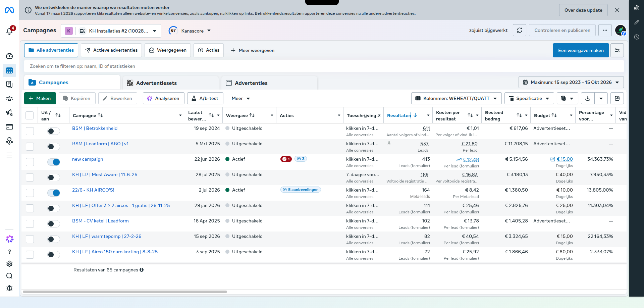Image resolution: width=644 pixels, height=308 pixels.
Task: Open the Meta logo home icon
Action: 9,10
